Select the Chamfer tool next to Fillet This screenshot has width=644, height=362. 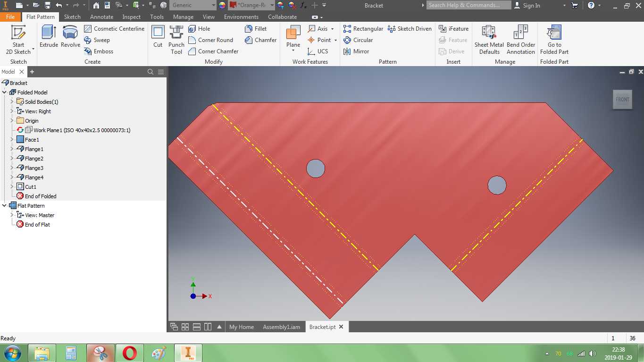click(260, 40)
